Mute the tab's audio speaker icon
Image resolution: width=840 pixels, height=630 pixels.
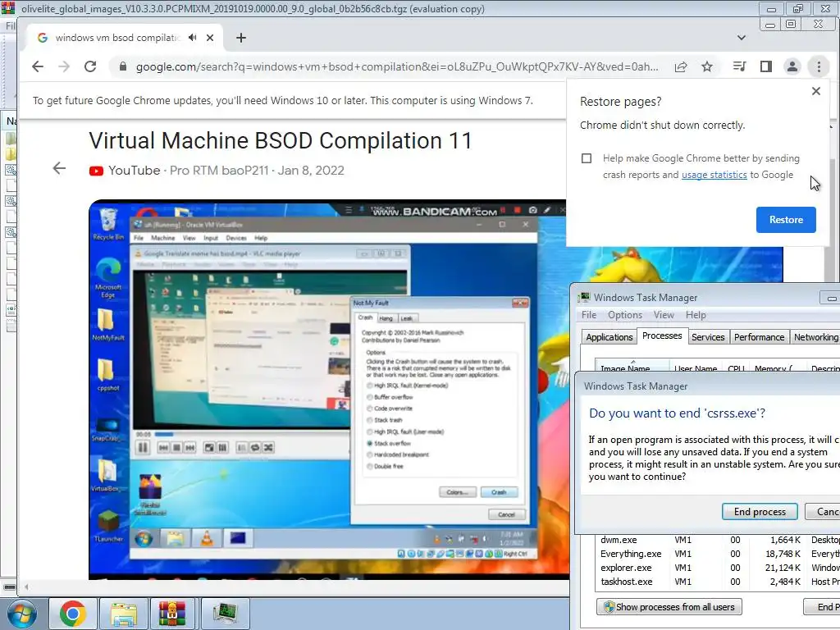[192, 38]
